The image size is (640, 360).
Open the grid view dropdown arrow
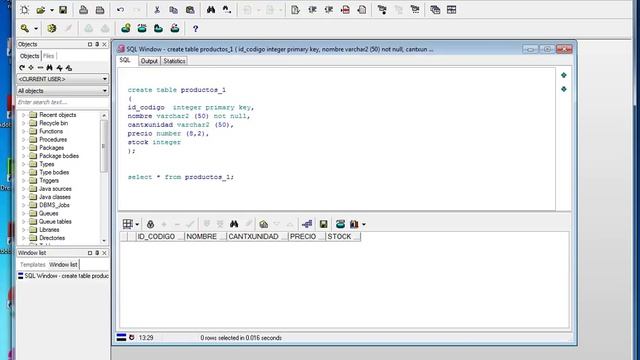tap(137, 224)
